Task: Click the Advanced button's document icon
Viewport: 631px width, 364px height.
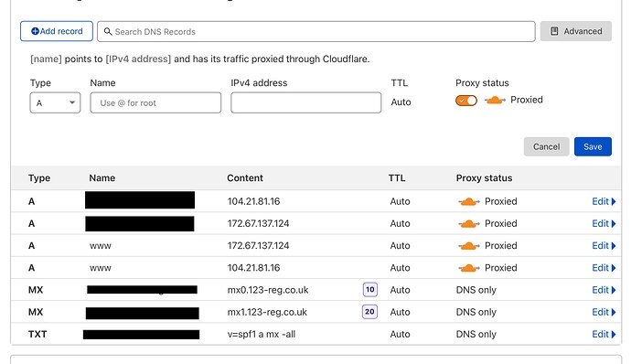Action: tap(554, 31)
